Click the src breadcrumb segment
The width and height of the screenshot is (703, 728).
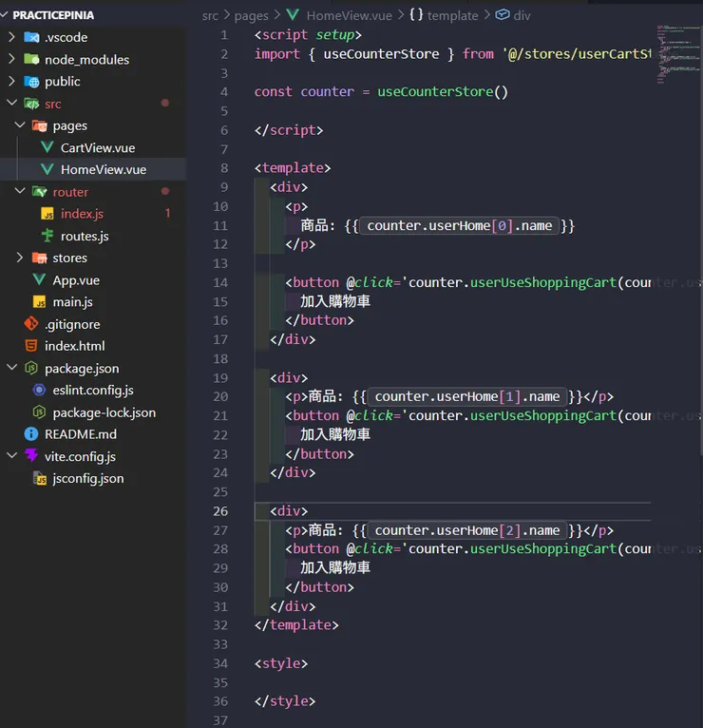[210, 16]
